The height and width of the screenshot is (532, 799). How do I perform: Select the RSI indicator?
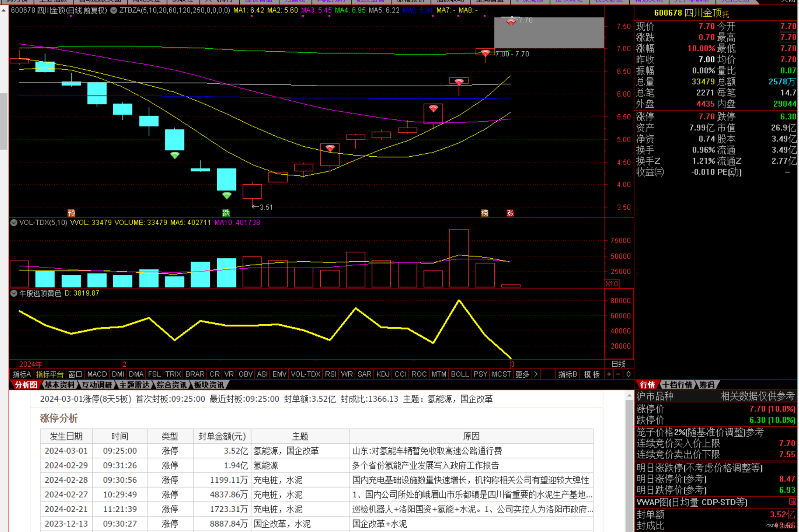331,374
